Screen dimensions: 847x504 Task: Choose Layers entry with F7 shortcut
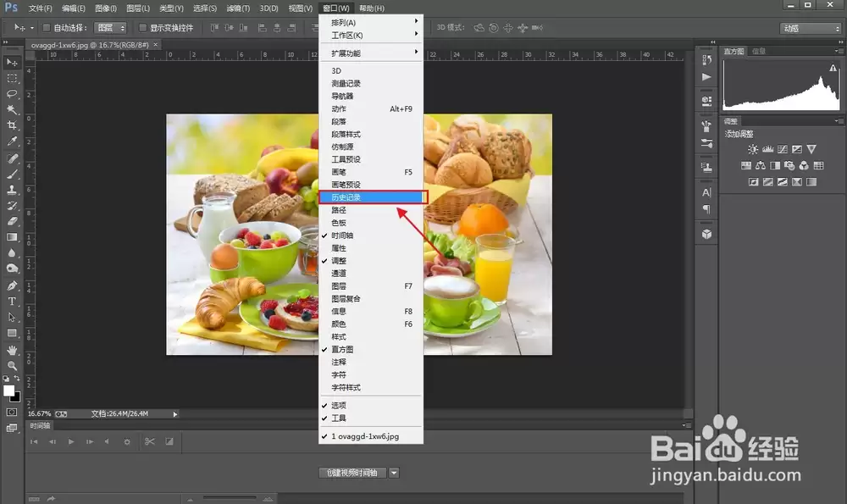[371, 285]
